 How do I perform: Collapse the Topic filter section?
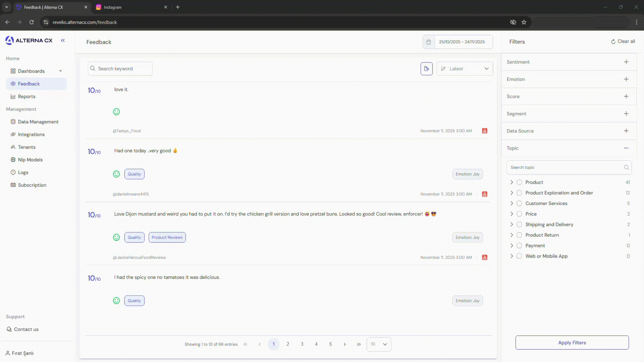tap(626, 148)
